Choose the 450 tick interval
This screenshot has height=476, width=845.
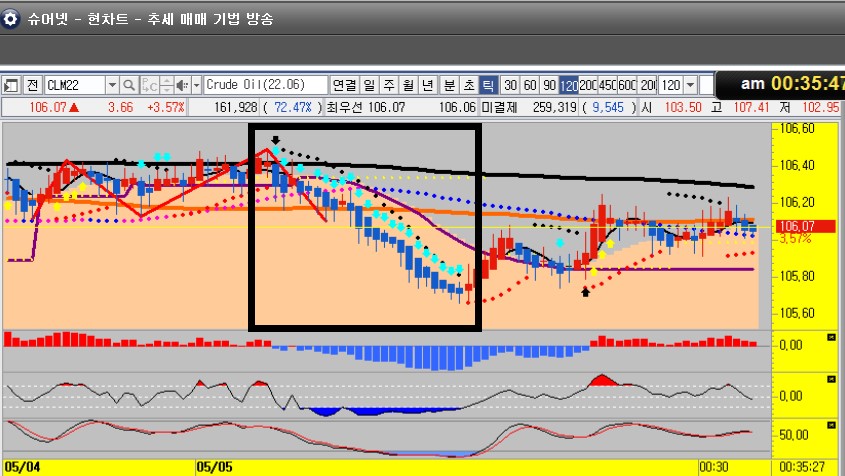point(607,85)
